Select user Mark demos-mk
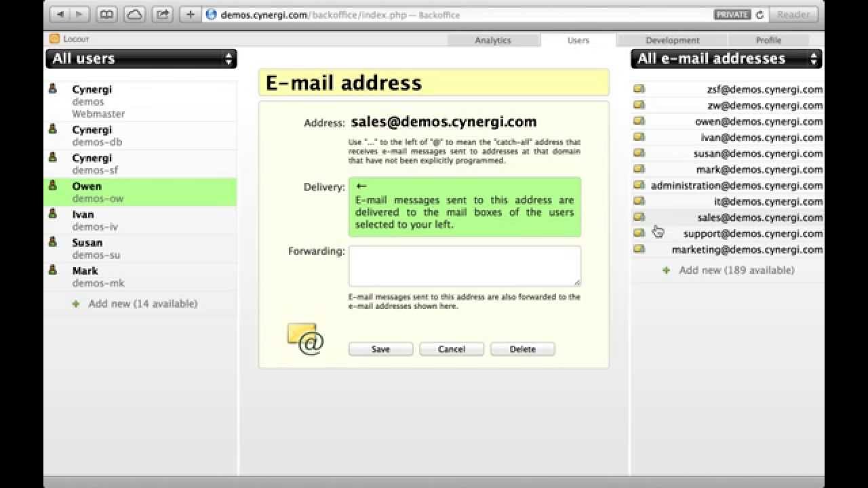Screen dimensions: 868x488 pyautogui.click(x=140, y=277)
